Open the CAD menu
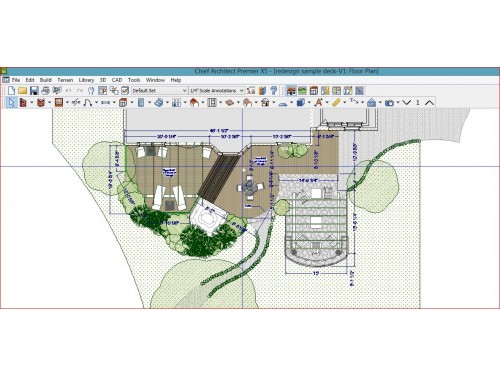The image size is (500, 375). click(117, 80)
